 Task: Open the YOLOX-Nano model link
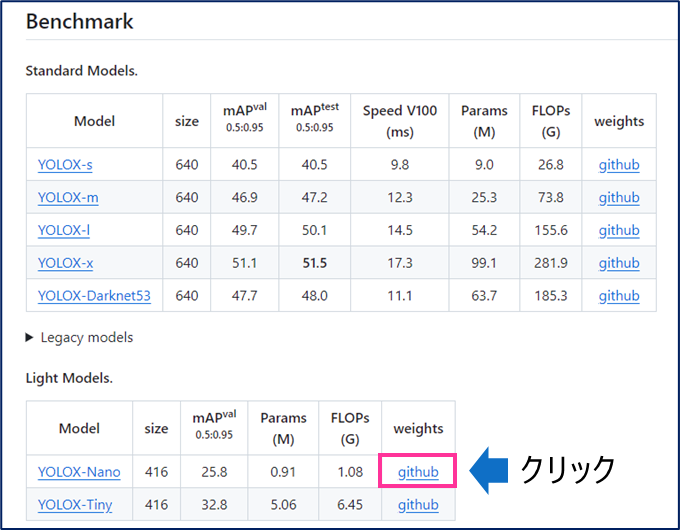79,472
